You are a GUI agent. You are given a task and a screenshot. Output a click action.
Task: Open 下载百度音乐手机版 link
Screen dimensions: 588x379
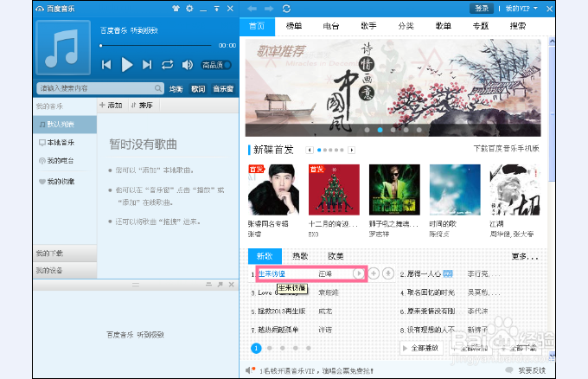(506, 149)
